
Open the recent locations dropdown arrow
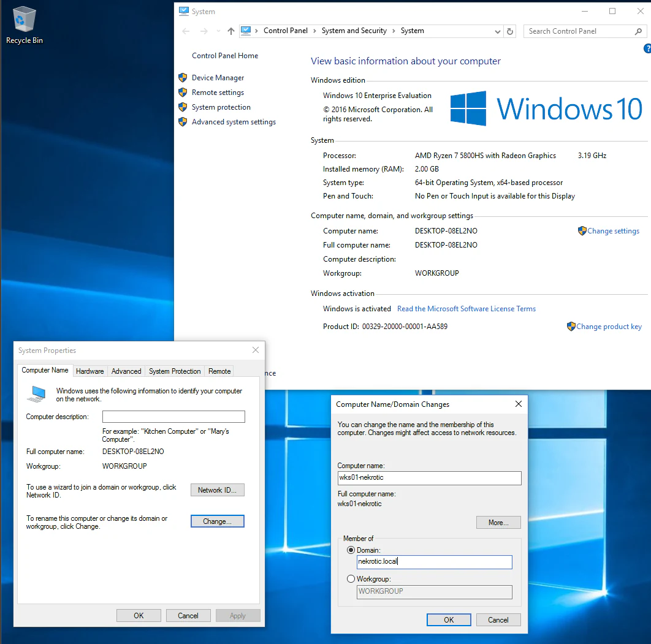pyautogui.click(x=218, y=31)
